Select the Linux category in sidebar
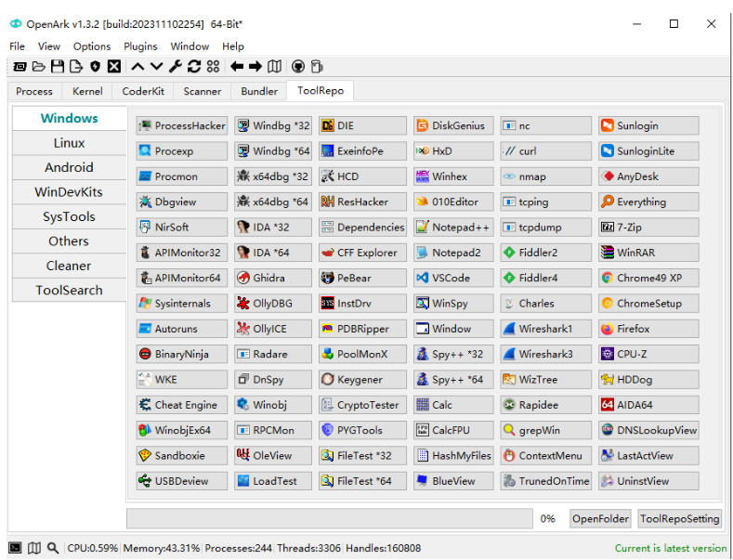733x560 pixels. [69, 143]
